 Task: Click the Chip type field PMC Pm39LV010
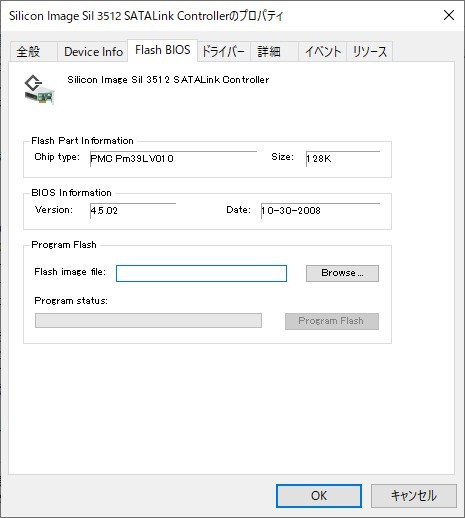click(x=173, y=159)
